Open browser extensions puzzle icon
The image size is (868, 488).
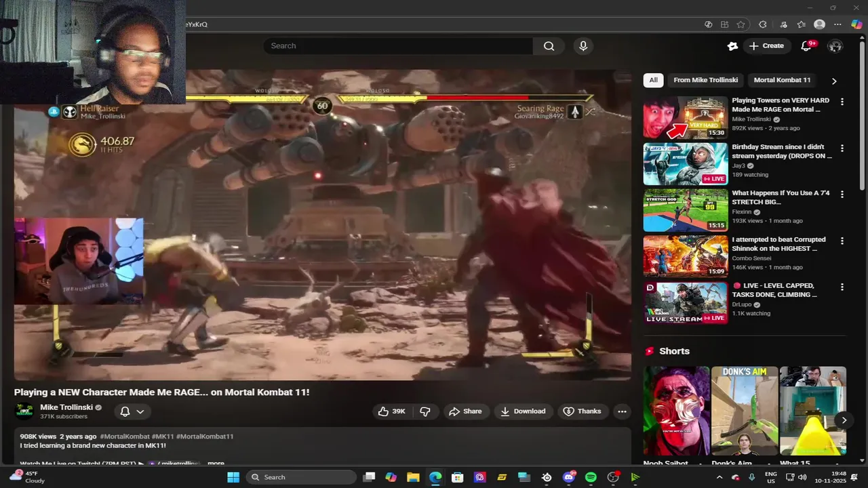coord(762,24)
